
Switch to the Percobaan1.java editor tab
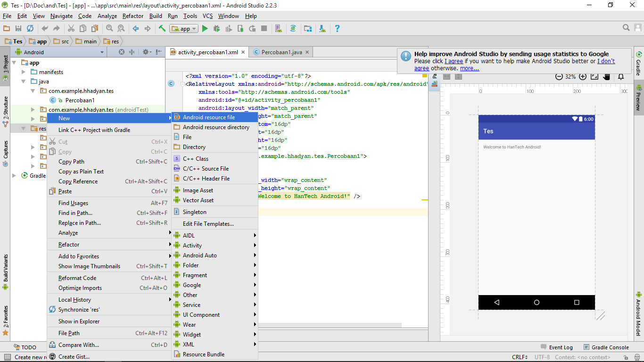282,52
